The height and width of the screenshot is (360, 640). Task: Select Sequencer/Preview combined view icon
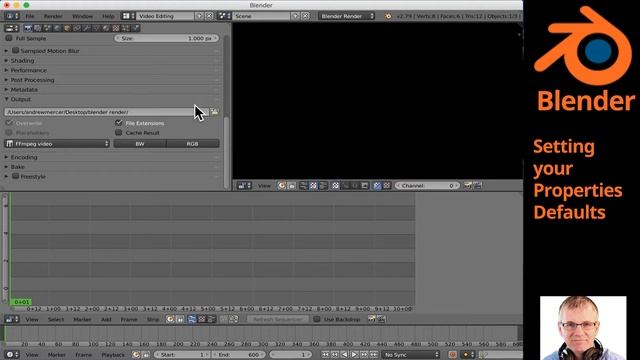[x=211, y=319]
